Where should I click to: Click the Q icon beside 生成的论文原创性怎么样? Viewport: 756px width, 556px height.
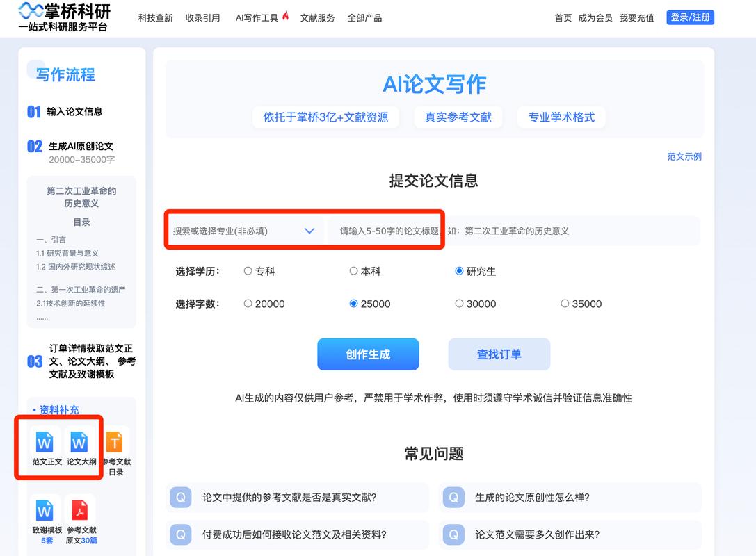(453, 497)
